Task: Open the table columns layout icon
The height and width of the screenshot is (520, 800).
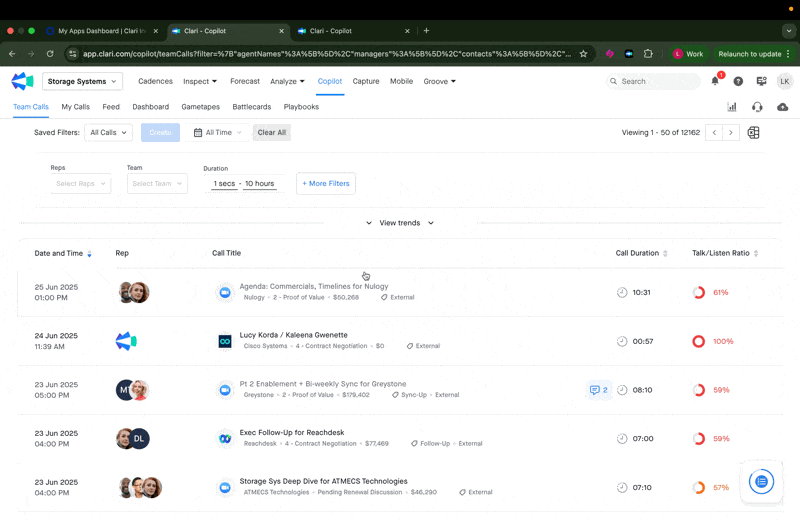Action: point(754,133)
